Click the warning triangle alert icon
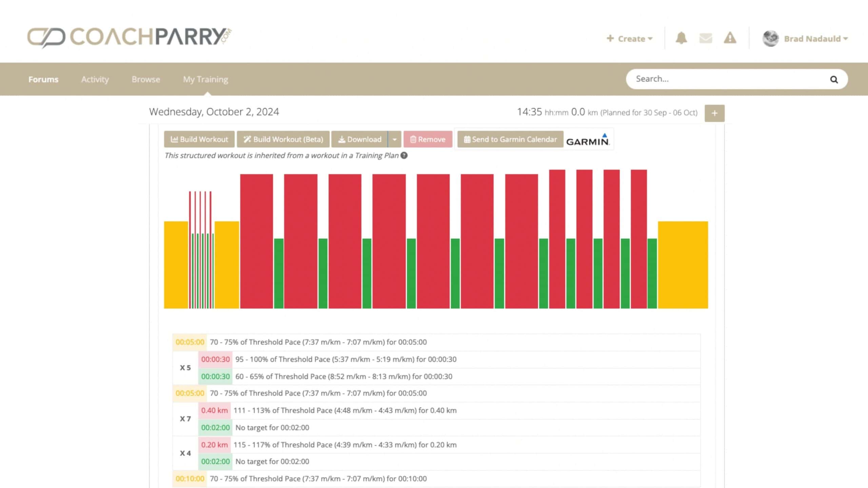The image size is (868, 488). [730, 38]
